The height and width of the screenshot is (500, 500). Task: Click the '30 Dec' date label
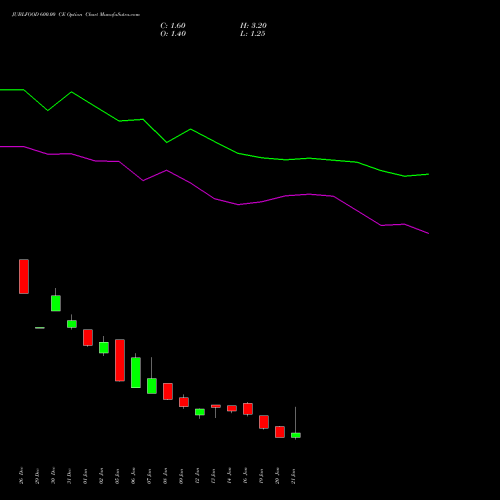click(53, 476)
